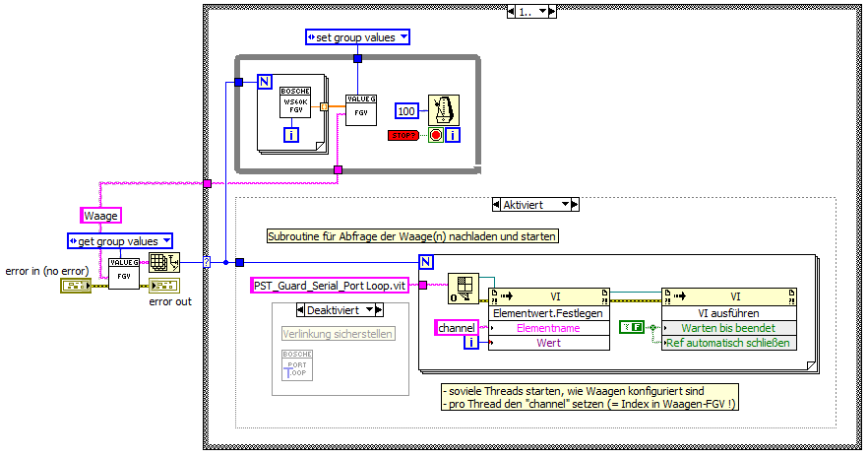Click the error in (no error) label
Screen dimensions: 868x458
(47, 271)
